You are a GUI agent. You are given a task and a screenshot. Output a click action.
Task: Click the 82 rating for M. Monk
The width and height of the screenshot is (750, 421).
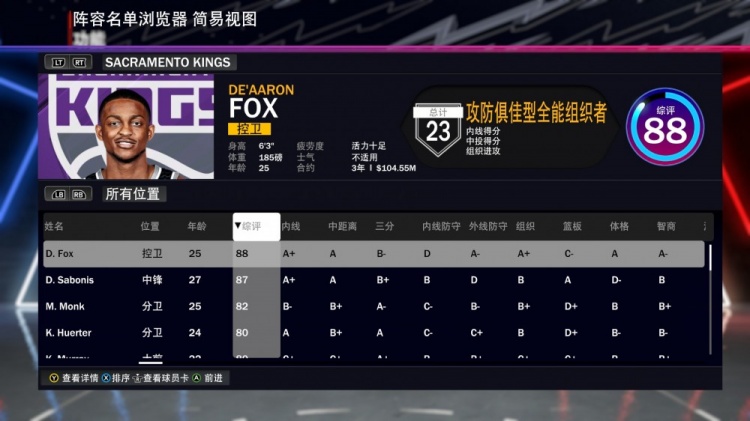(242, 306)
